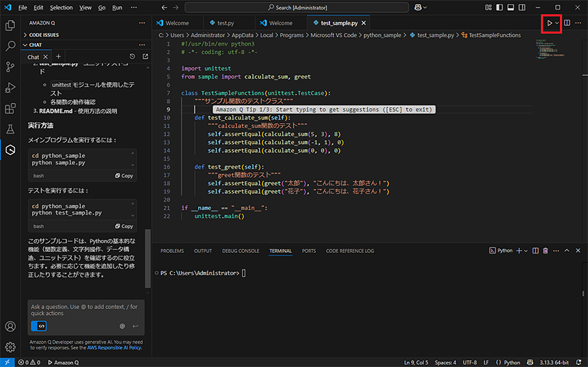Close the Amazon Q Chat tab
The width and height of the screenshot is (588, 367).
point(45,57)
